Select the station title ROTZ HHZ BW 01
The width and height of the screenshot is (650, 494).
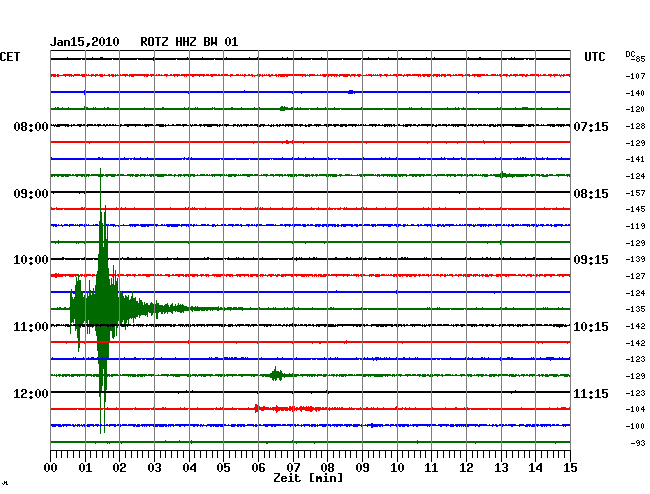tap(189, 42)
